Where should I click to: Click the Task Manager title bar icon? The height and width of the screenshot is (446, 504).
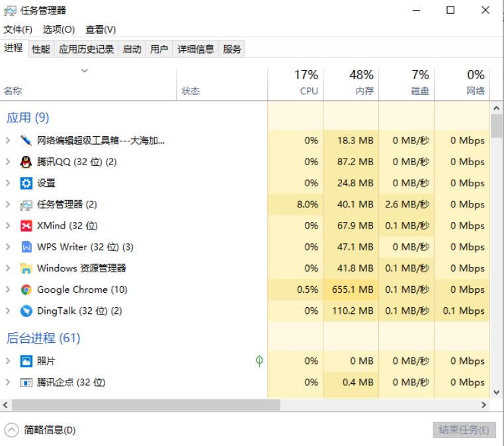point(10,11)
